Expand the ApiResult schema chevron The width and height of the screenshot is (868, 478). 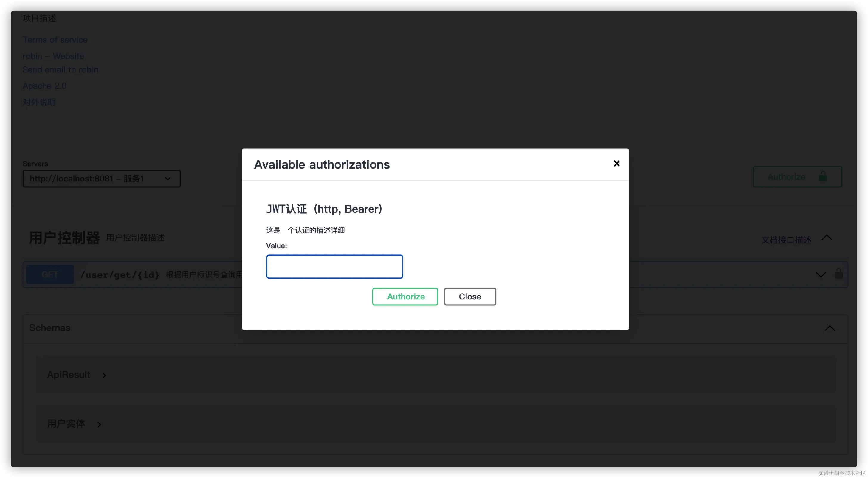104,375
